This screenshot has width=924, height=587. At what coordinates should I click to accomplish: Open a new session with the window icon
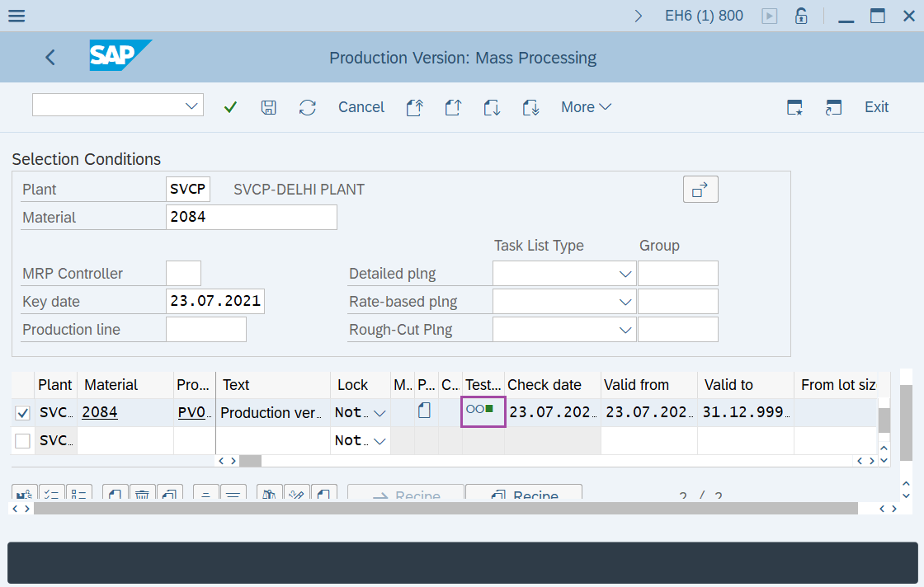pos(833,107)
